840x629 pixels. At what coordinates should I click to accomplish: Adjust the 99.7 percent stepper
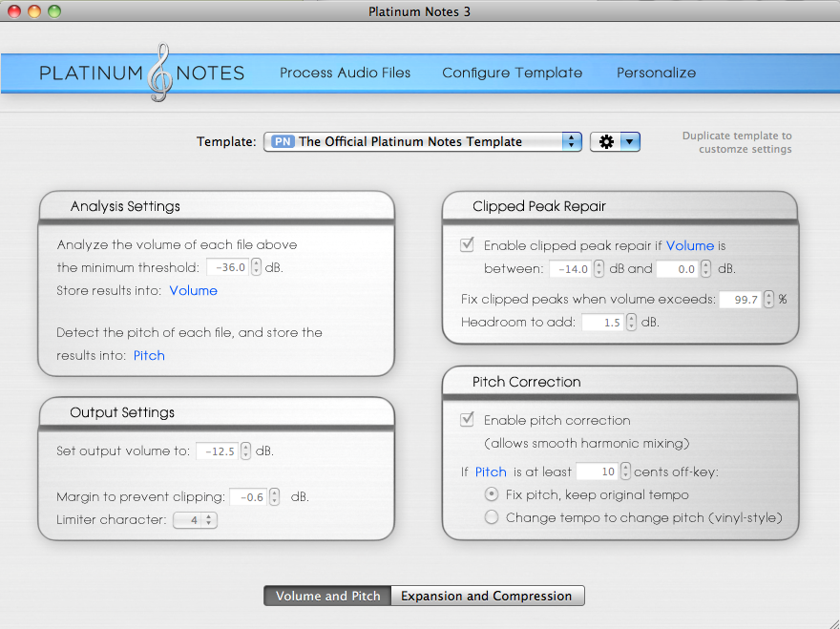768,299
